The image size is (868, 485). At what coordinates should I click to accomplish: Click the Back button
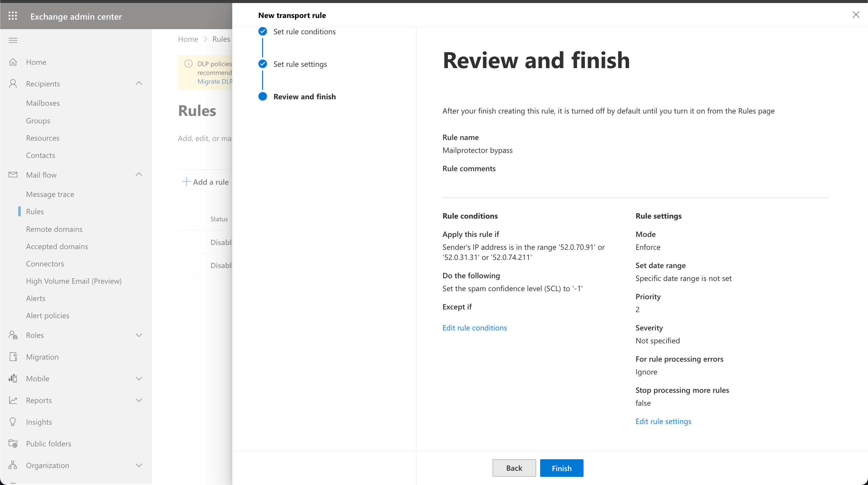[x=514, y=468]
